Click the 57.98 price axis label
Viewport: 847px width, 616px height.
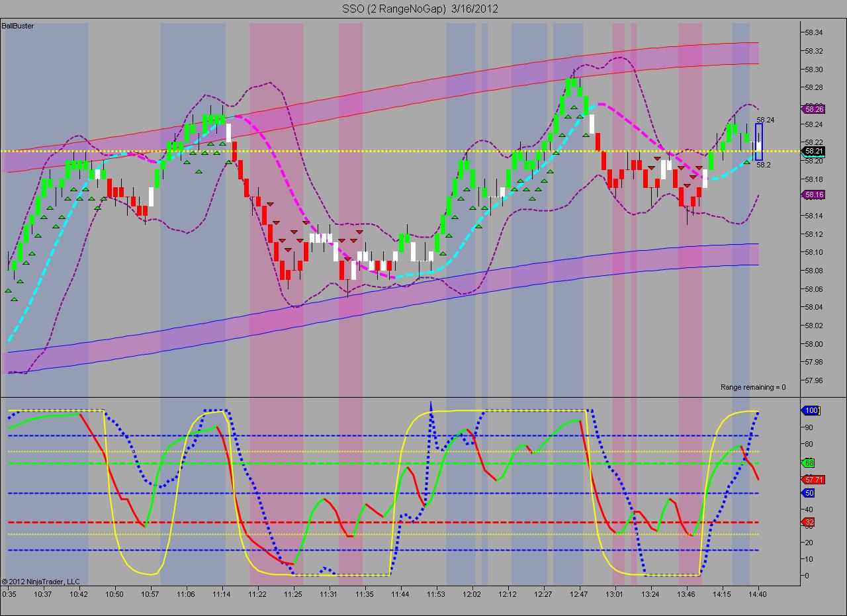814,362
